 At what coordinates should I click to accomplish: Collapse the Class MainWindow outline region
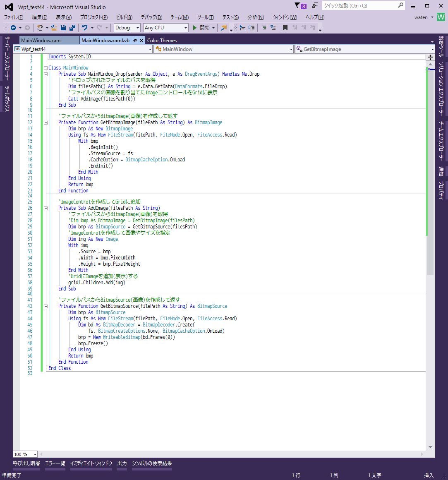coord(46,68)
